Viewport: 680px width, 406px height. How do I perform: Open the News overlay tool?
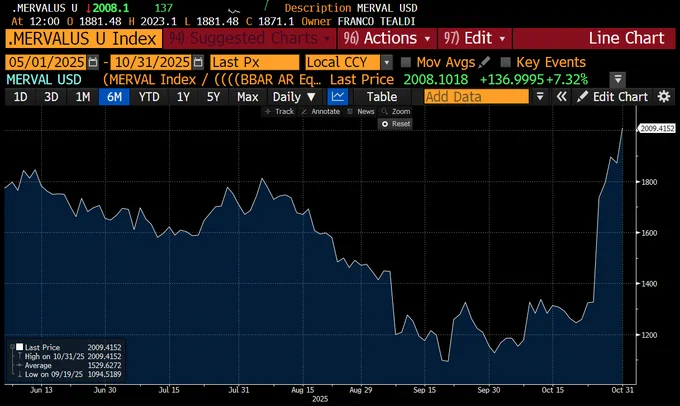361,111
